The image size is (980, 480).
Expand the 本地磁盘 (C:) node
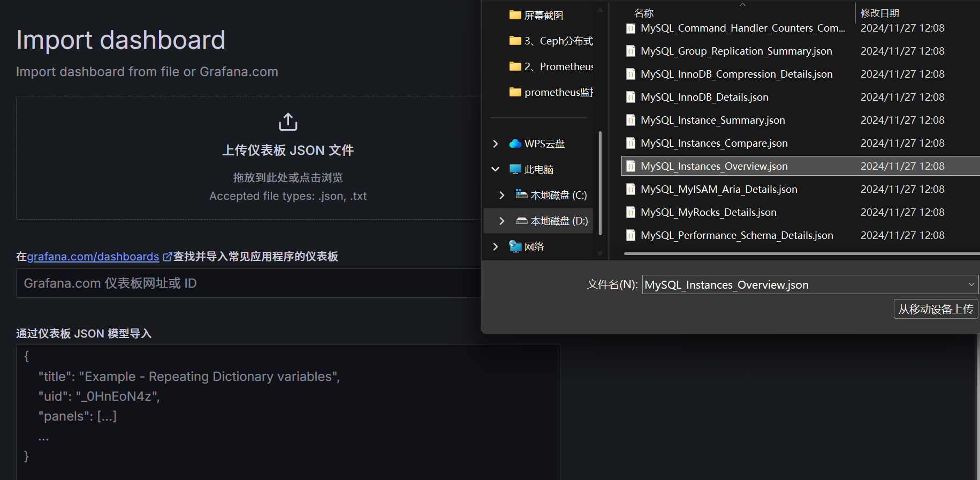[x=502, y=195]
